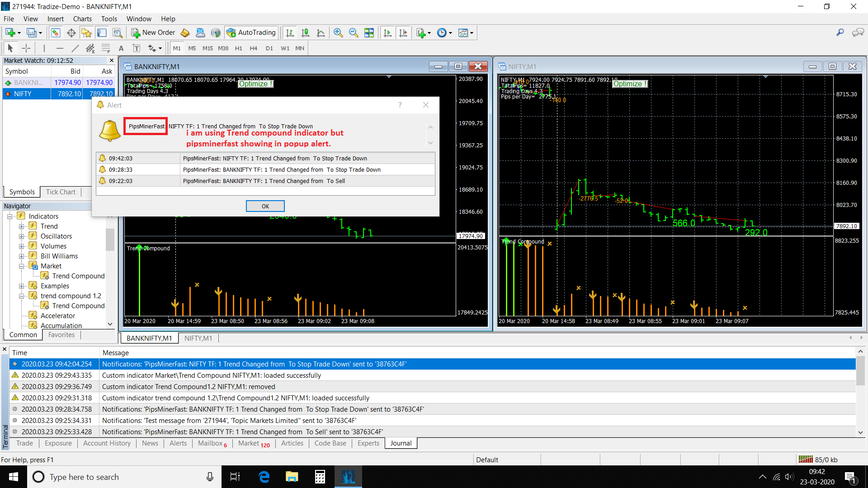868x488 pixels.
Task: Open the chart templates dropdown arrow
Action: [472, 33]
